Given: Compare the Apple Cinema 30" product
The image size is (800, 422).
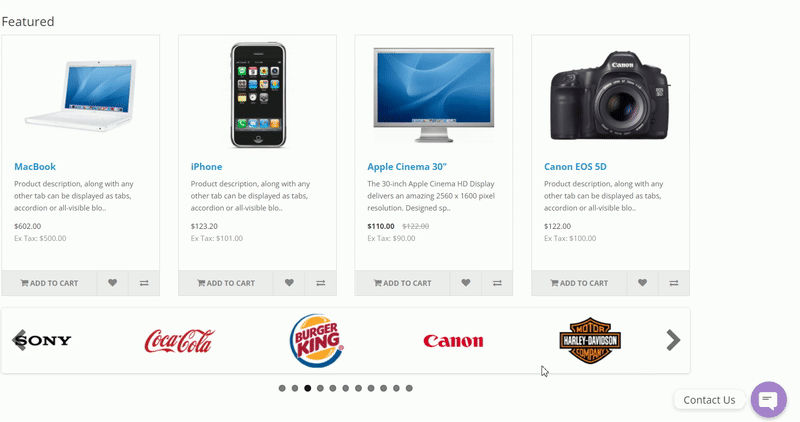Looking at the screenshot, I should click(x=497, y=283).
